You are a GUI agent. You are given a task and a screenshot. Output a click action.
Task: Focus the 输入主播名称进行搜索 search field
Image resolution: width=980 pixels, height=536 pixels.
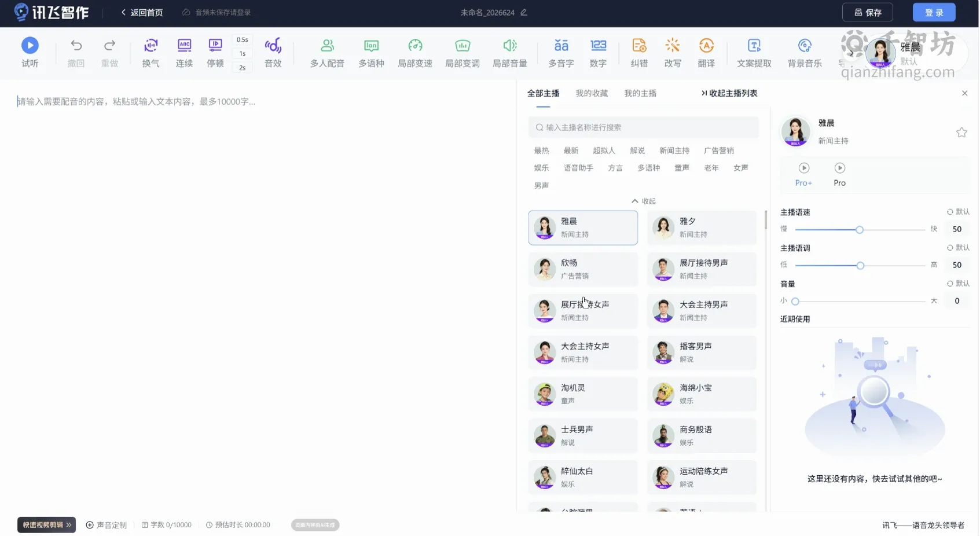pyautogui.click(x=643, y=127)
